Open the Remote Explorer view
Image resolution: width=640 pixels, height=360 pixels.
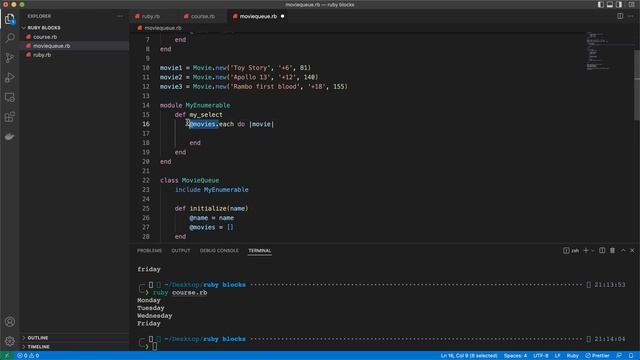pos(9,97)
